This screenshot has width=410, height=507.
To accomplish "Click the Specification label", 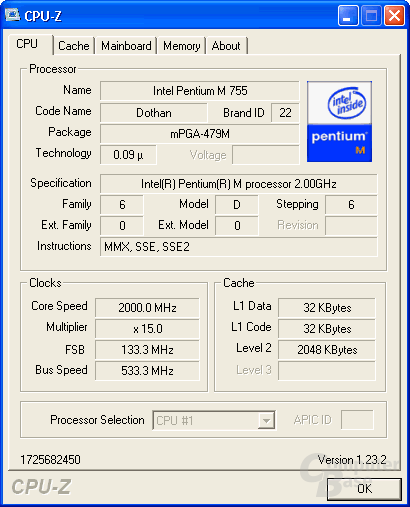I will tap(61, 183).
